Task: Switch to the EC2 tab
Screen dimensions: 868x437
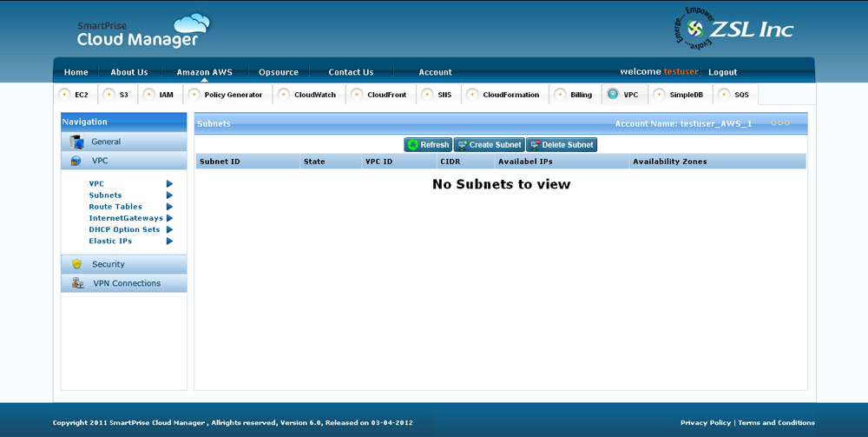Action: pyautogui.click(x=76, y=95)
